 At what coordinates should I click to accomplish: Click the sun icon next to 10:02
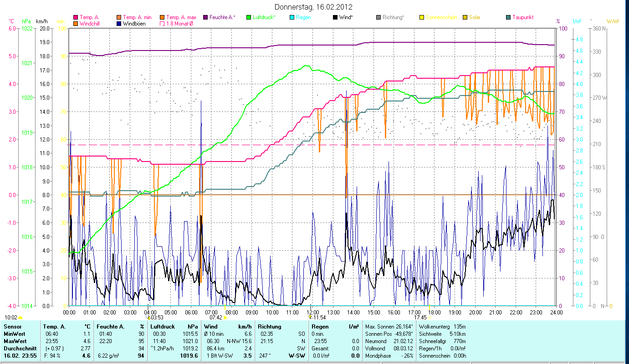pos(20,318)
